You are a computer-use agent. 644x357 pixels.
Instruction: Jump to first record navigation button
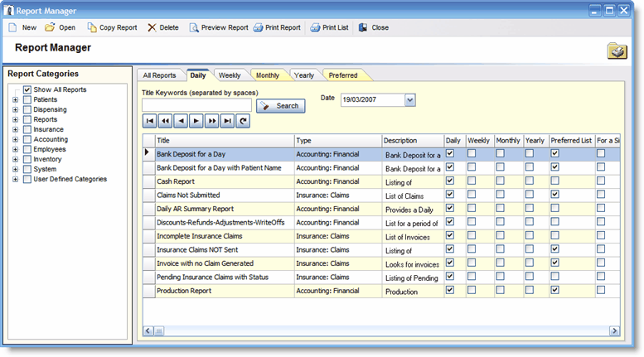coord(150,121)
